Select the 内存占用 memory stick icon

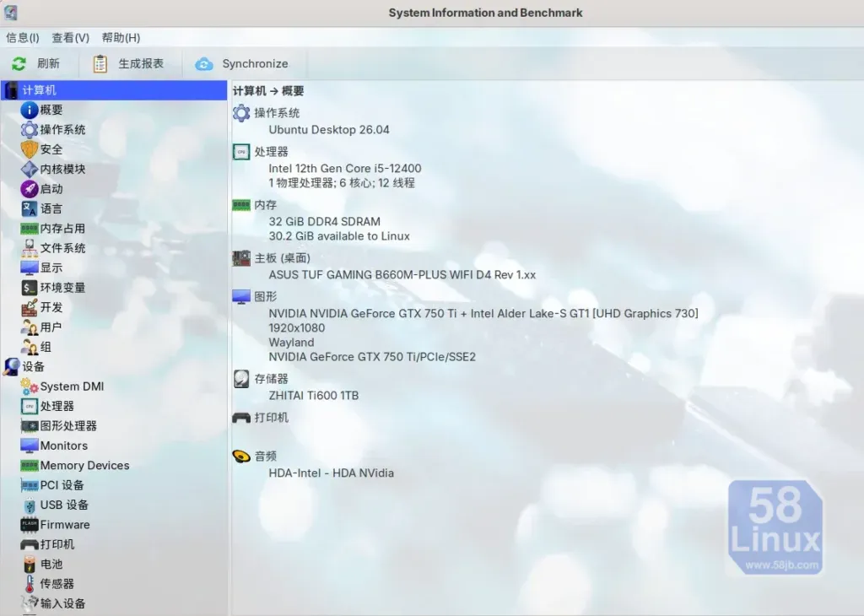pyautogui.click(x=30, y=229)
